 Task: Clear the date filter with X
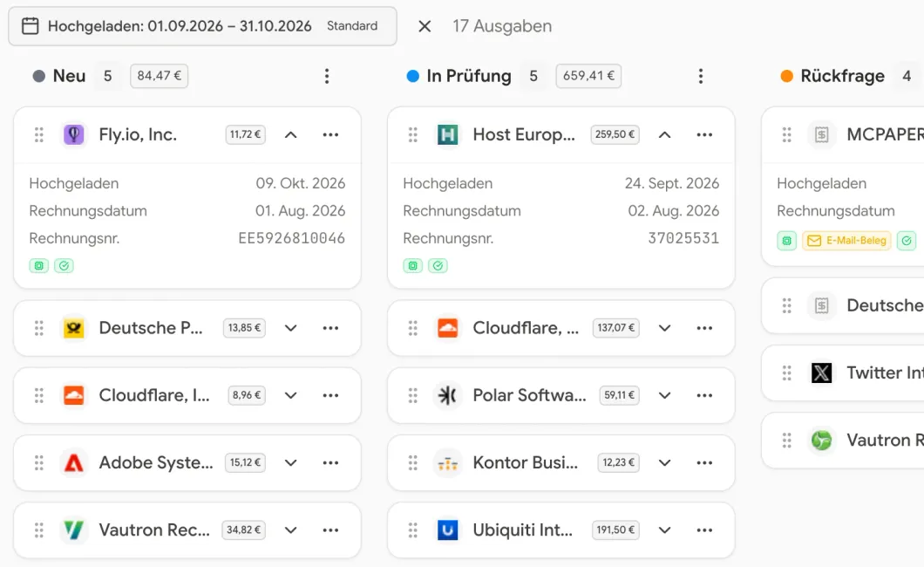click(x=425, y=26)
